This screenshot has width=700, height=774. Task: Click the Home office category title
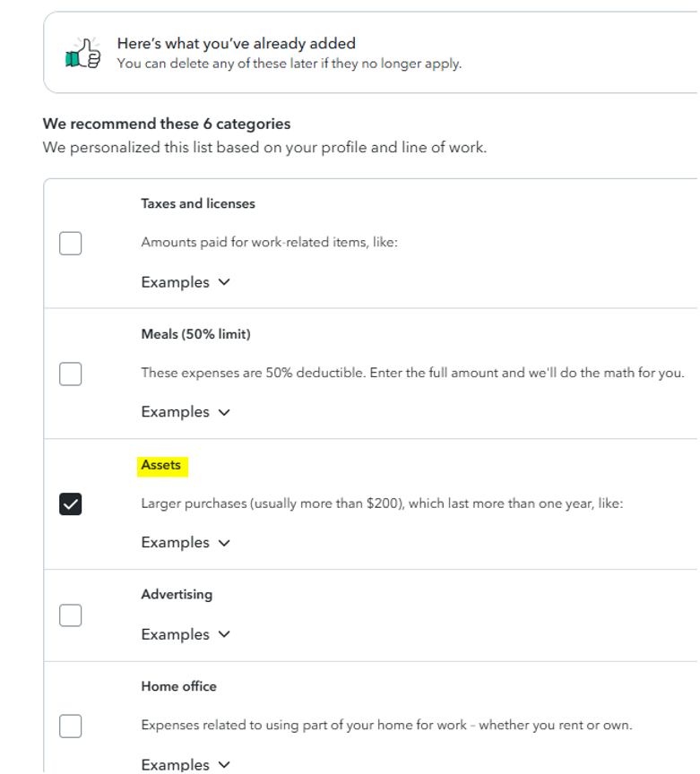click(x=178, y=686)
